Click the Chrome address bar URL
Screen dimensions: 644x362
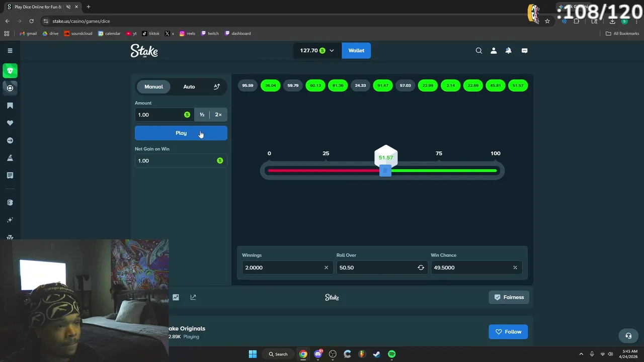click(x=81, y=21)
